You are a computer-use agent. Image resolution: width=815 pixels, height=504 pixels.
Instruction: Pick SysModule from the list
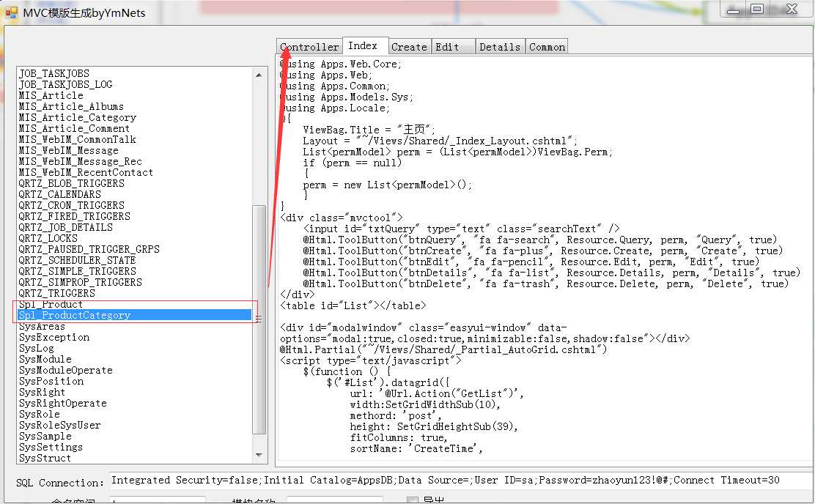[45, 359]
